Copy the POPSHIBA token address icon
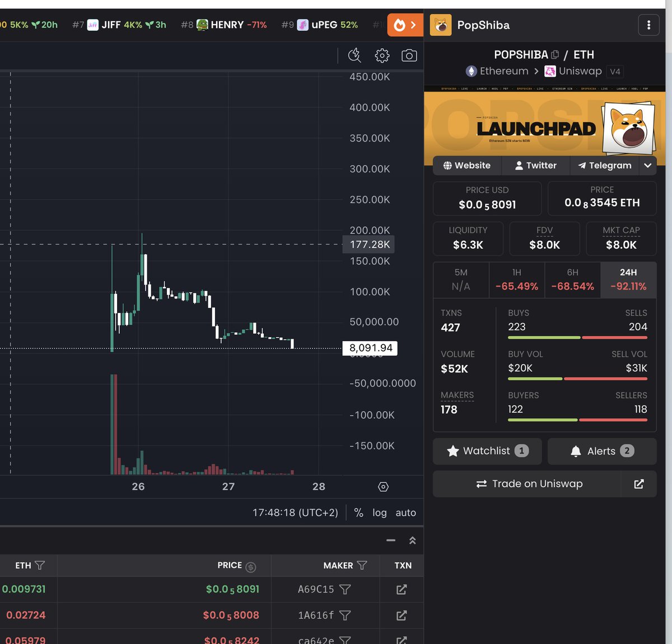Screen dimensions: 672x644 click(x=555, y=55)
